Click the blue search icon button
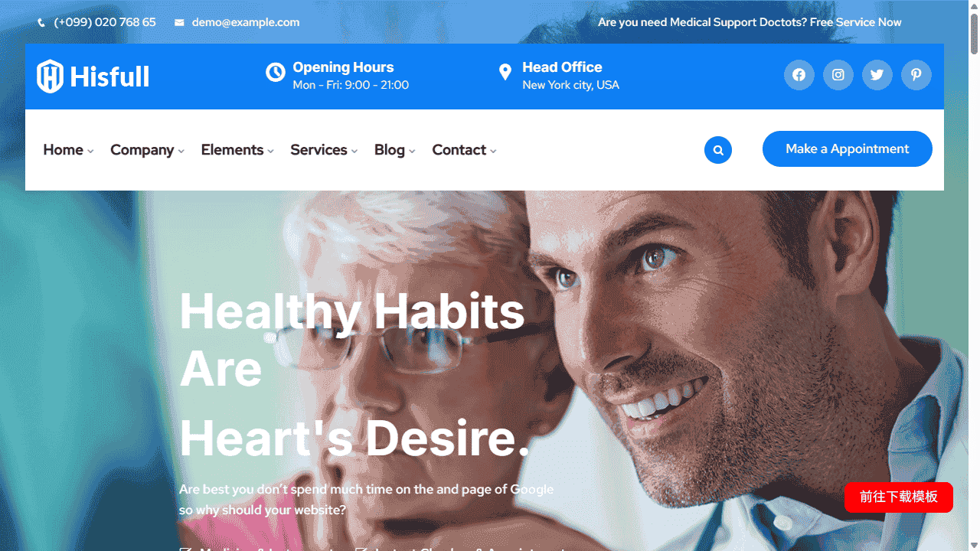Viewport: 980px width, 551px height. pos(718,150)
